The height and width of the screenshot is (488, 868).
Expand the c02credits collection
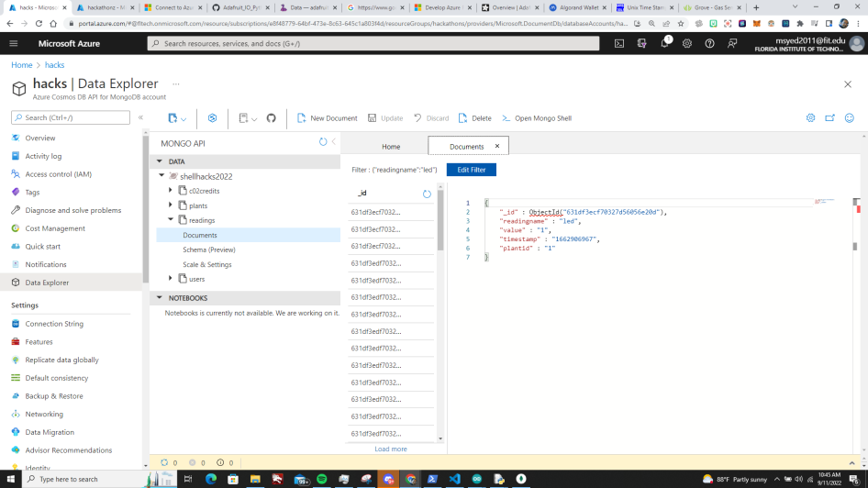[x=171, y=190]
